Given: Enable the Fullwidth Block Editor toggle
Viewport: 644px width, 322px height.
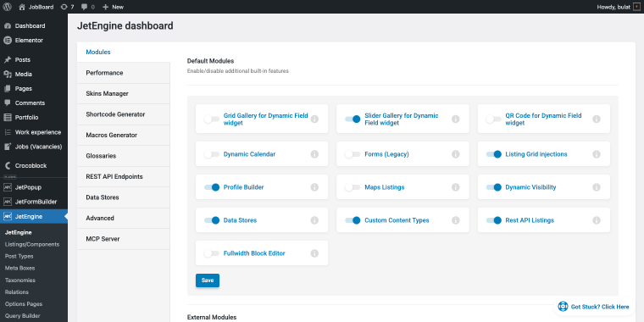Looking at the screenshot, I should coord(212,253).
